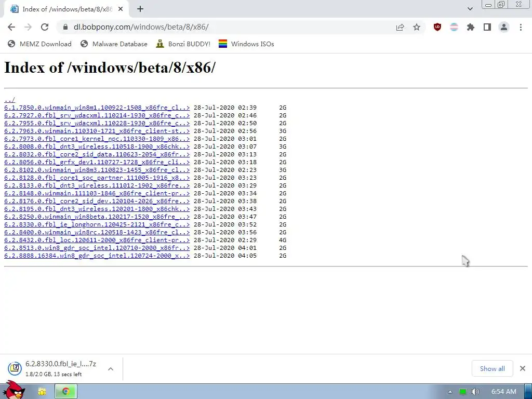
Task: Go back to the previous page
Action: (11, 27)
